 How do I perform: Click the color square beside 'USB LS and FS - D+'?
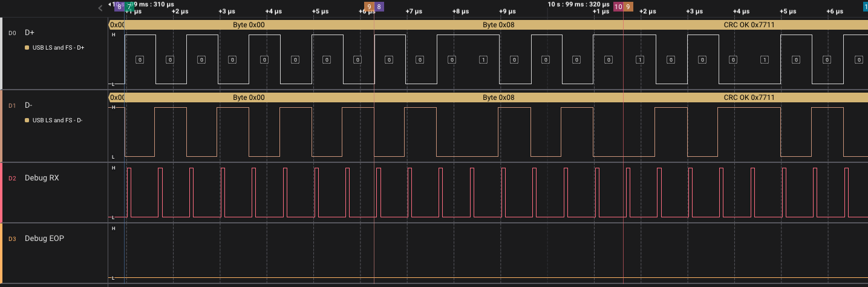[x=27, y=47]
